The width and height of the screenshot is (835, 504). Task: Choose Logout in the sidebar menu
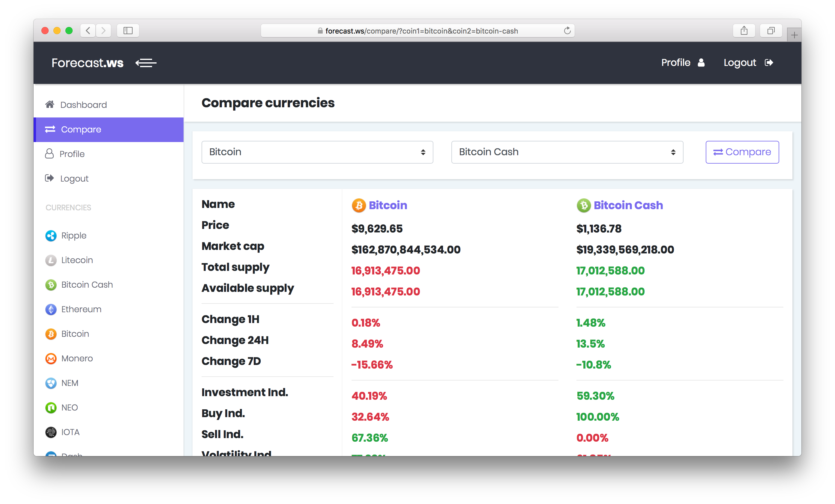109,178
